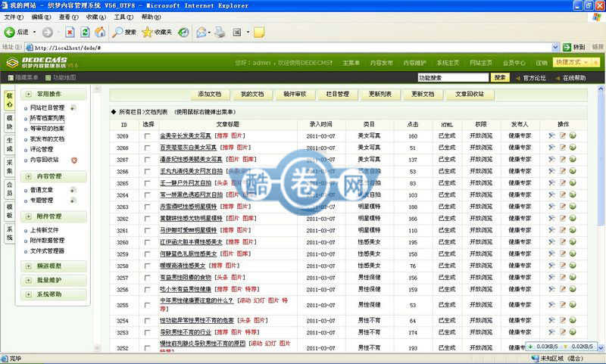Click the IE Forward arrow icon
Image resolution: width=606 pixels, height=364 pixels.
tap(48, 33)
